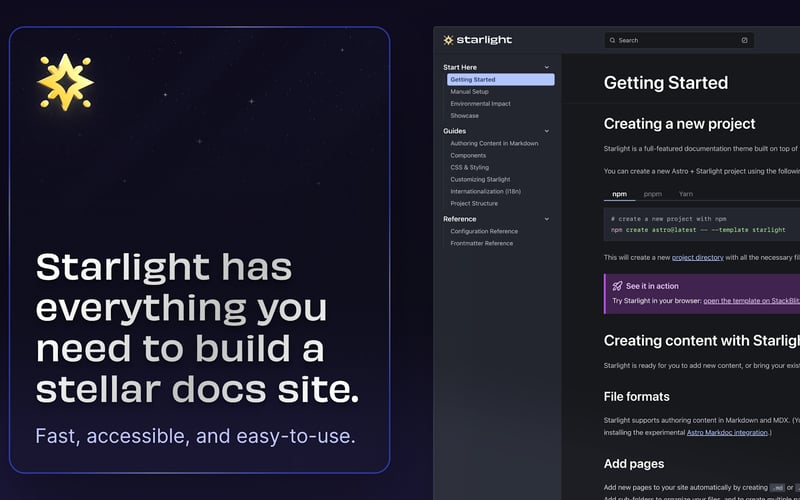Click the Getting Started page title
The height and width of the screenshot is (500, 800).
pos(666,83)
